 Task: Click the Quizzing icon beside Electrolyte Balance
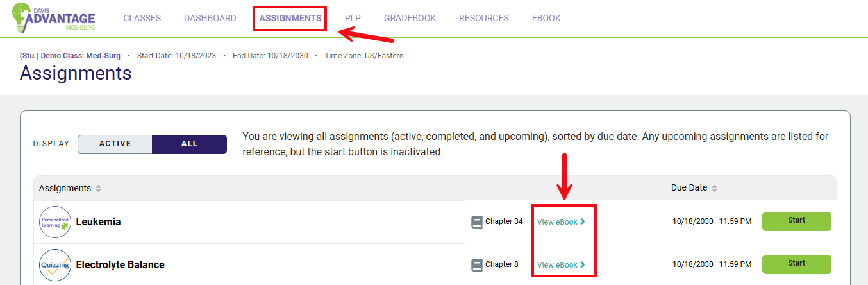click(54, 265)
